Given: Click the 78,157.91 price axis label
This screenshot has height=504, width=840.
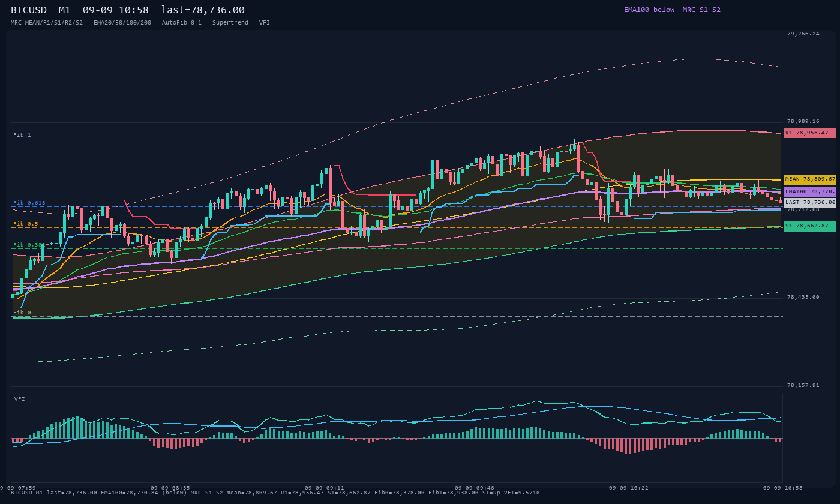Looking at the screenshot, I should 803,385.
